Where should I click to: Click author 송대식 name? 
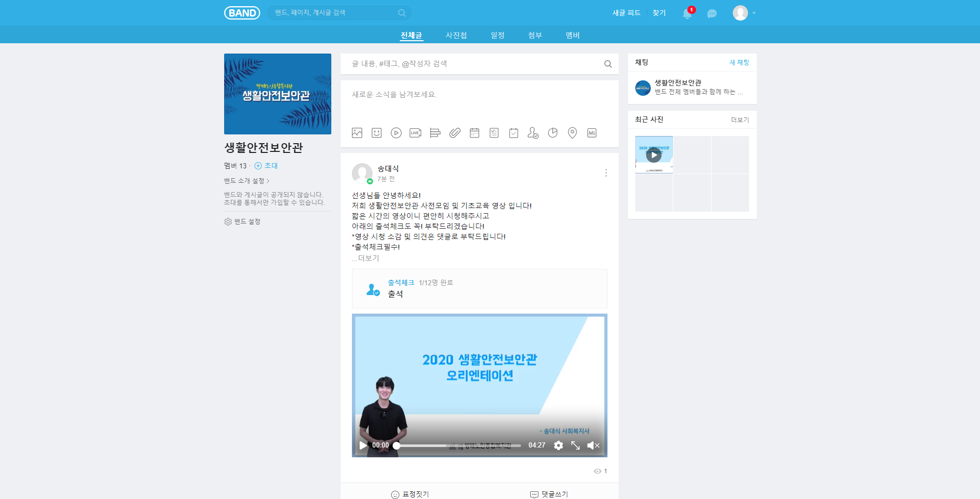pyautogui.click(x=388, y=168)
